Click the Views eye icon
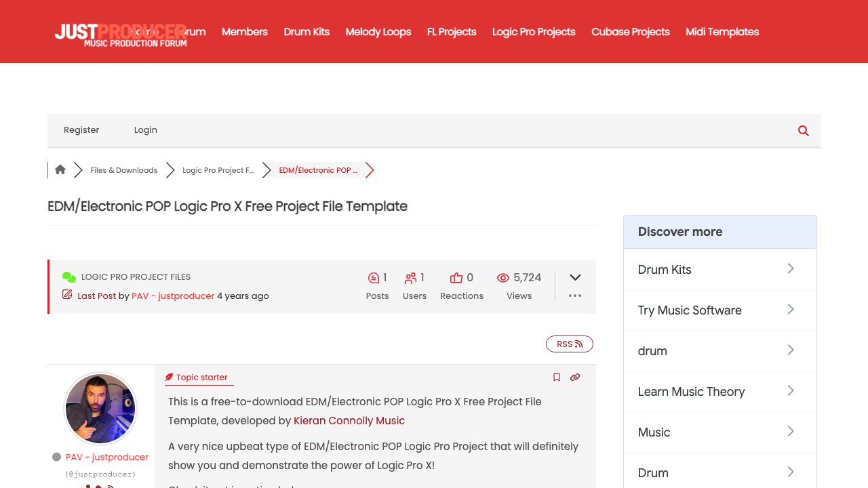Image resolution: width=868 pixels, height=488 pixels. point(503,278)
